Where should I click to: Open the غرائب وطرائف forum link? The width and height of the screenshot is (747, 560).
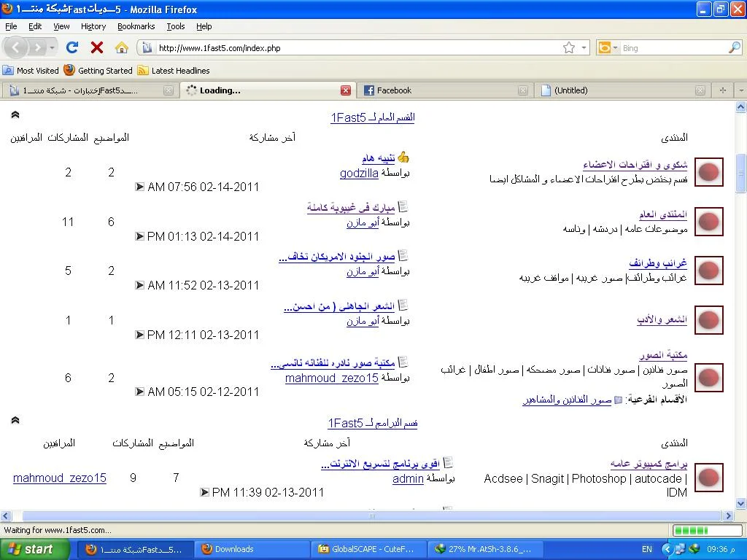[658, 263]
